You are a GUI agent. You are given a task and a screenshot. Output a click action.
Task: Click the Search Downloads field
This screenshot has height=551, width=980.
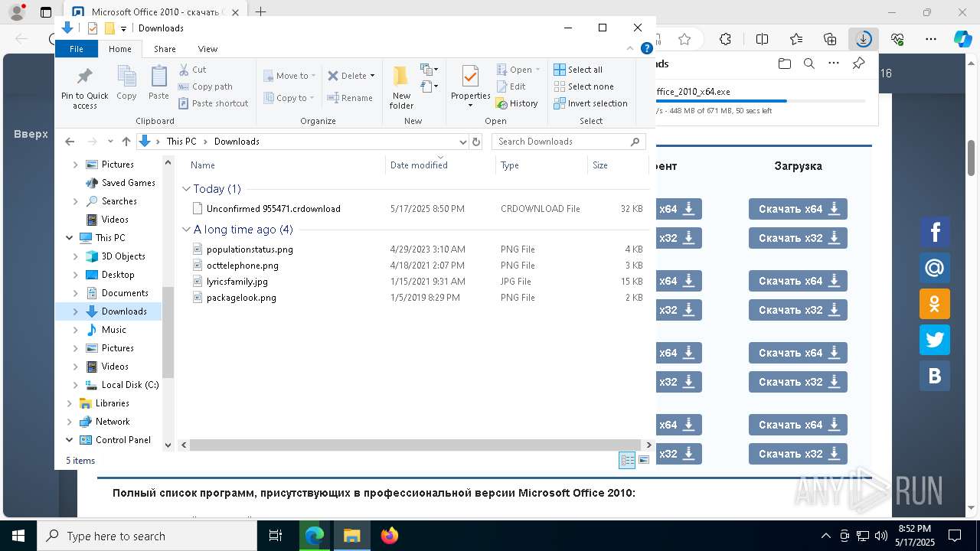tap(569, 142)
